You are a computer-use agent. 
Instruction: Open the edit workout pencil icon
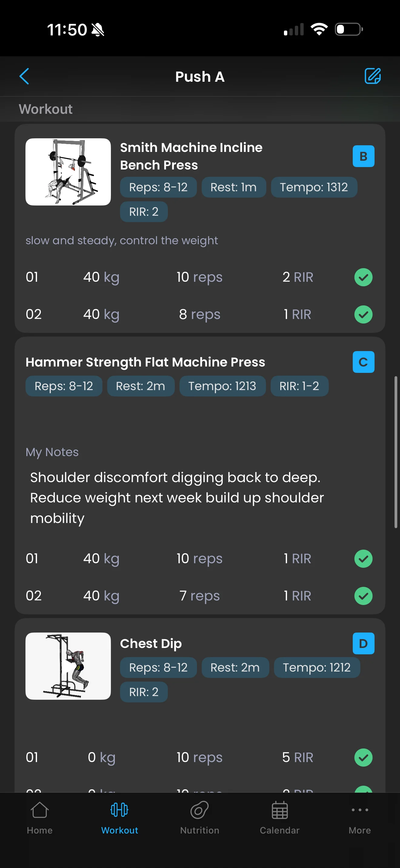372,76
